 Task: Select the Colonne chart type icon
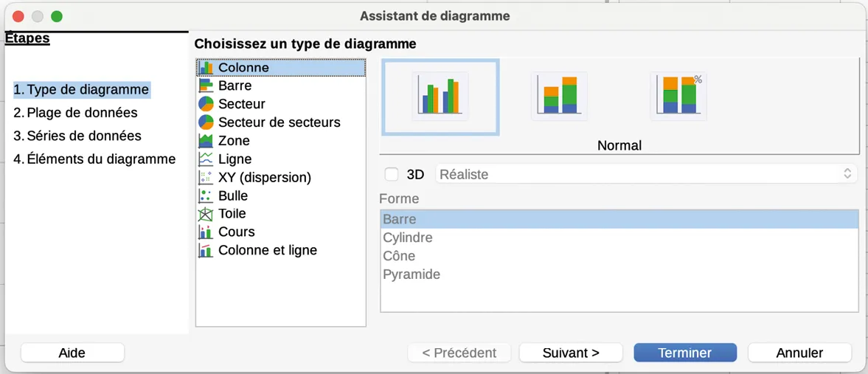click(206, 68)
